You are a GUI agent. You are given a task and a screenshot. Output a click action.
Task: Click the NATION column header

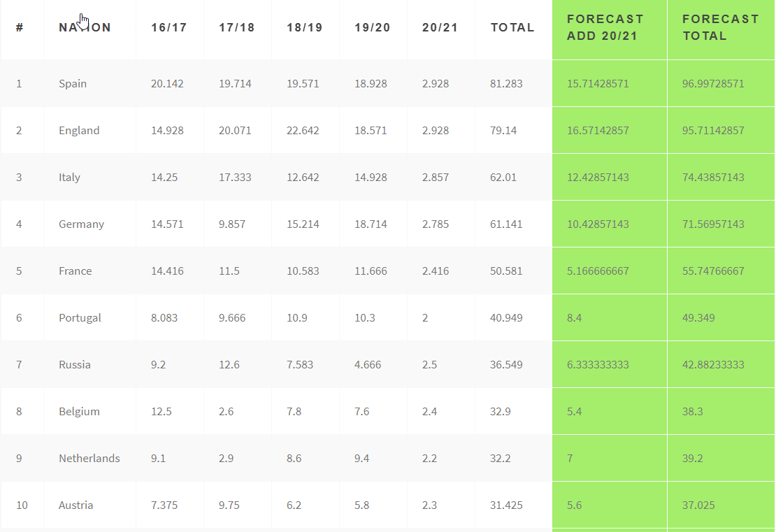[85, 27]
